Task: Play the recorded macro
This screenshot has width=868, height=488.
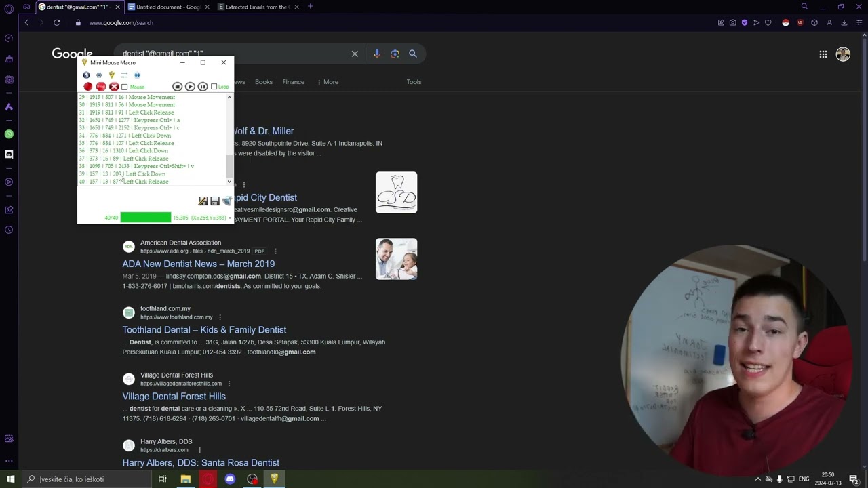Action: tap(190, 87)
